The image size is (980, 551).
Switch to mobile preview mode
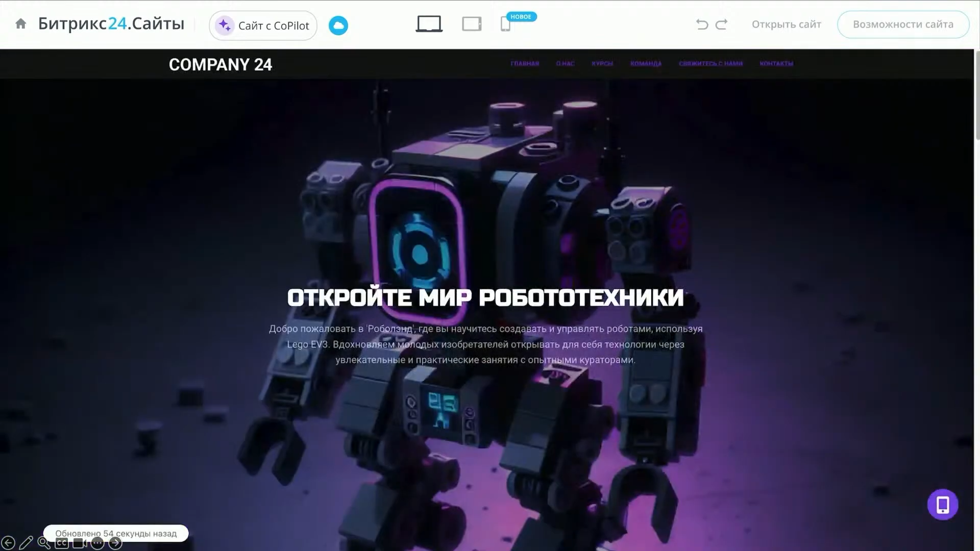505,24
